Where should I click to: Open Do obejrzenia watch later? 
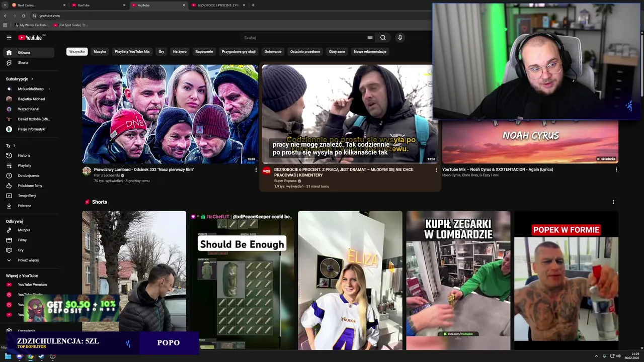coord(30,175)
